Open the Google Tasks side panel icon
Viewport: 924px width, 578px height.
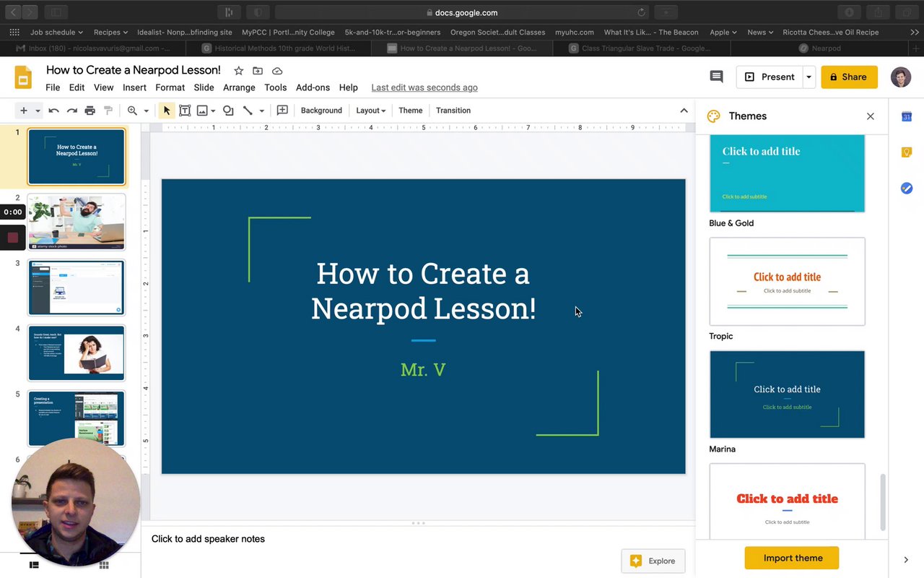[x=906, y=188]
